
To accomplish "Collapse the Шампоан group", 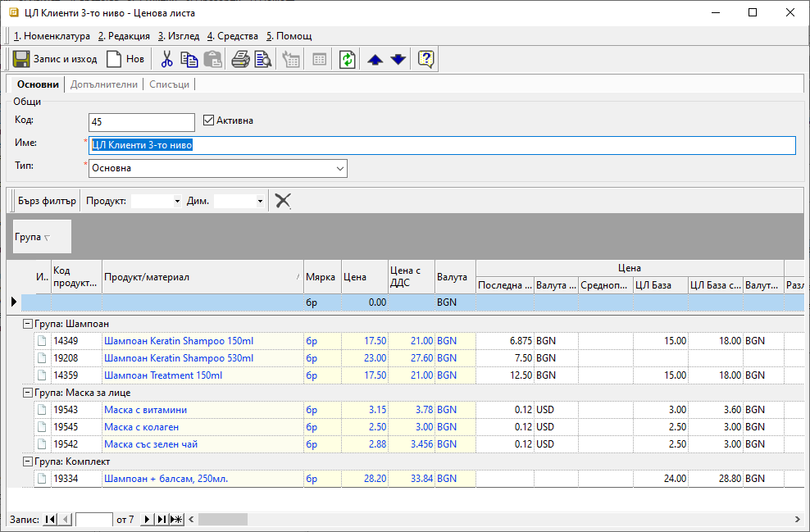I will pos(27,324).
